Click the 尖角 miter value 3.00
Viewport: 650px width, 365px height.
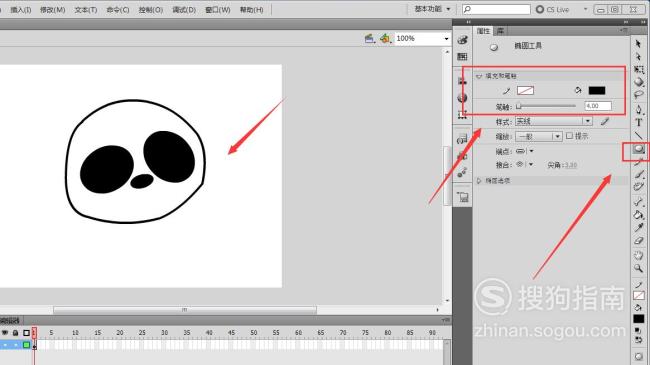(570, 165)
